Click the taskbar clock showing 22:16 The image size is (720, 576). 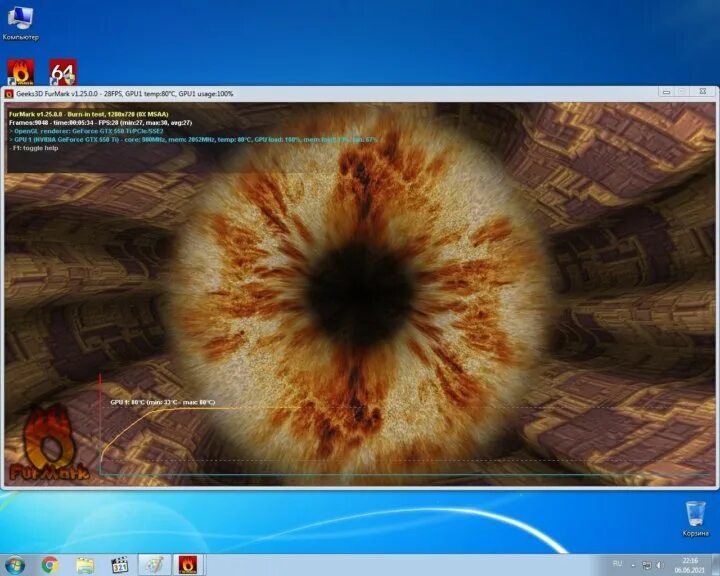pyautogui.click(x=690, y=565)
